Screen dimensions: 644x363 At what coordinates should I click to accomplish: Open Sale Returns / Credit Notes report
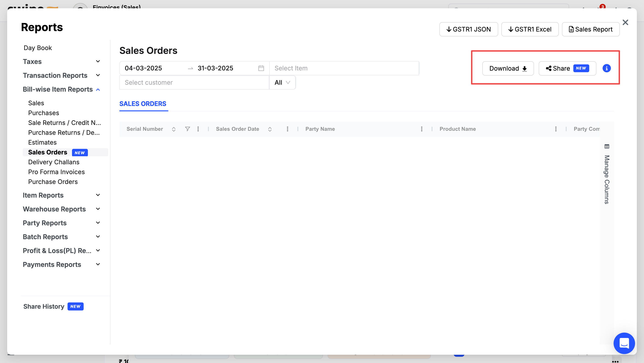[64, 123]
